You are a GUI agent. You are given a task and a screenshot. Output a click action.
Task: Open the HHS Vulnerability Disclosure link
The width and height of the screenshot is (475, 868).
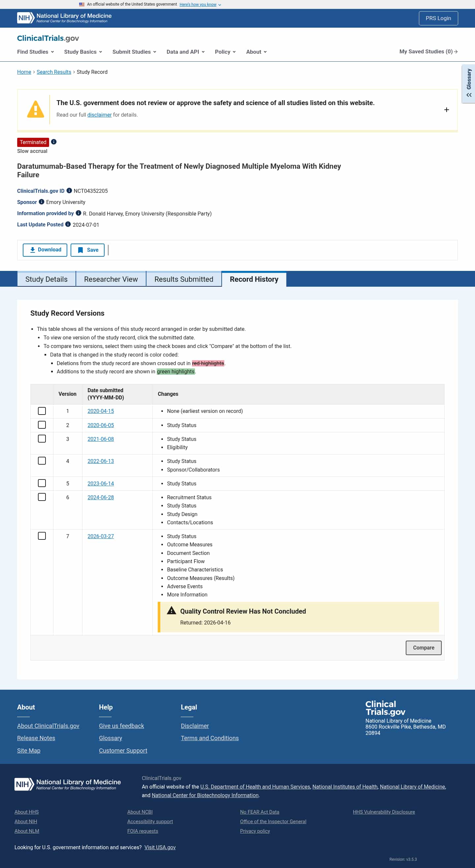pyautogui.click(x=384, y=812)
